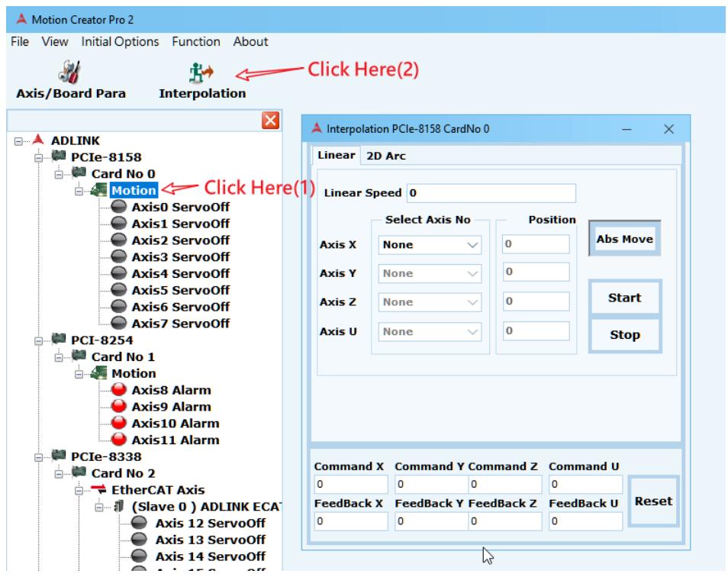Screen dimensions: 728x577
Task: Select the Axis0 ServoOff gray indicator
Action: [119, 207]
